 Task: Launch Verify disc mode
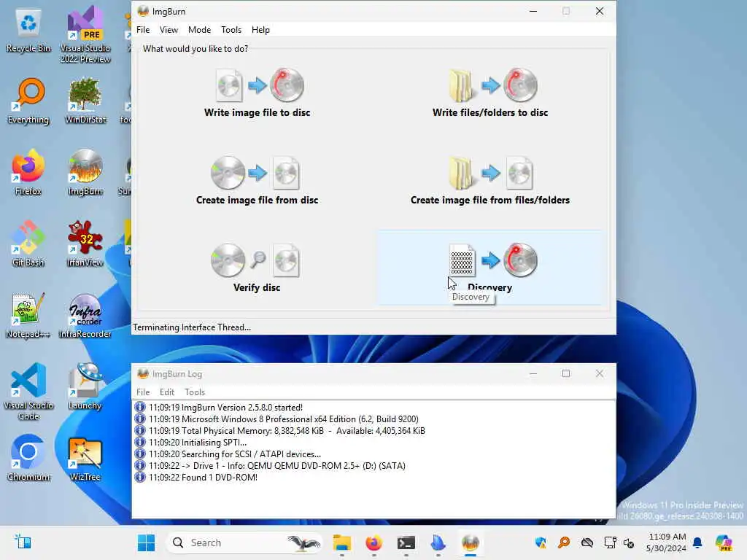click(257, 268)
